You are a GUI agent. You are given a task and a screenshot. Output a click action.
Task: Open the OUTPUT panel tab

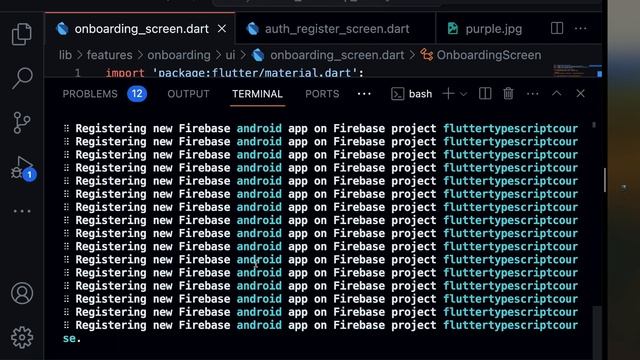coord(188,94)
